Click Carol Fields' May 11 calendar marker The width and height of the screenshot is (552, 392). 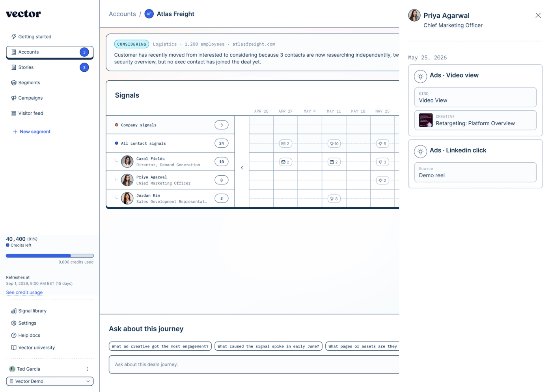[x=334, y=162]
